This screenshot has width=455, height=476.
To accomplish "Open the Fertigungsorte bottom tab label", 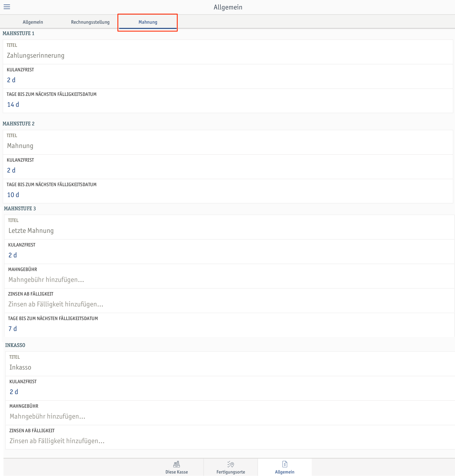I will coord(231,472).
